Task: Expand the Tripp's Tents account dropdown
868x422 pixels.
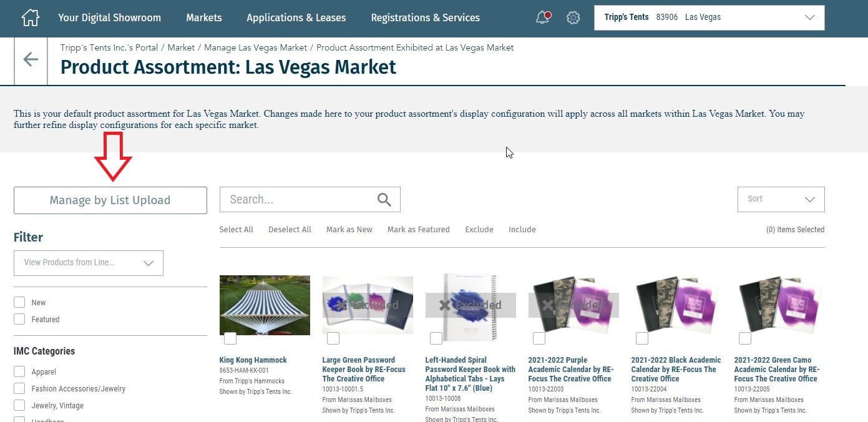Action: 710,17
